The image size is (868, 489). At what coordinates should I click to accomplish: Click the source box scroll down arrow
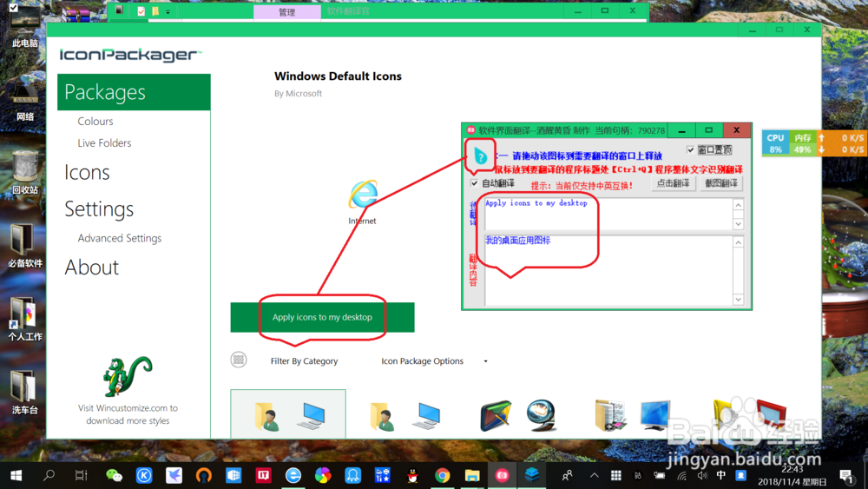pos(738,224)
